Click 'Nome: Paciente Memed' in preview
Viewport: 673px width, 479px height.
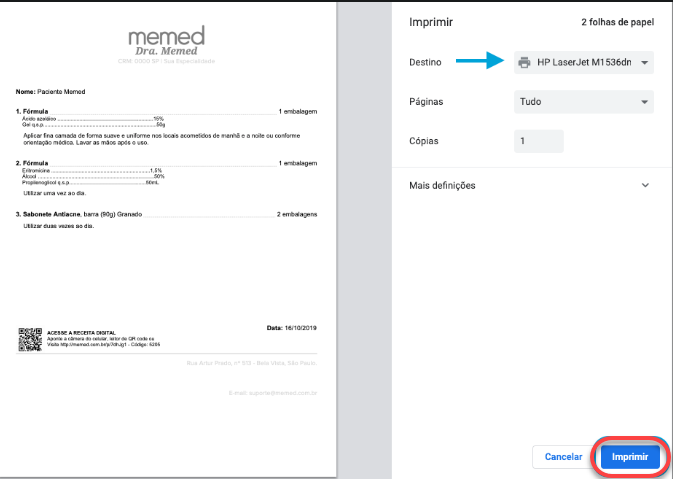[50, 91]
